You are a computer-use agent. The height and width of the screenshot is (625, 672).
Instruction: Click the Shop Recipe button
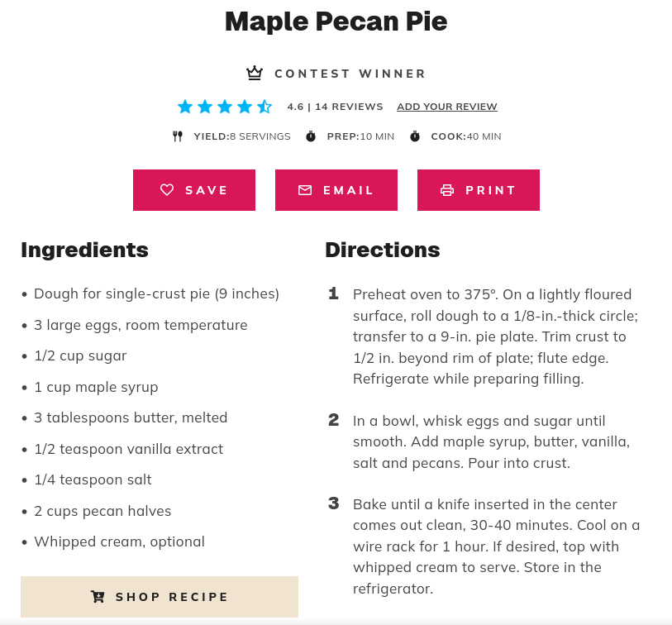pyautogui.click(x=160, y=597)
